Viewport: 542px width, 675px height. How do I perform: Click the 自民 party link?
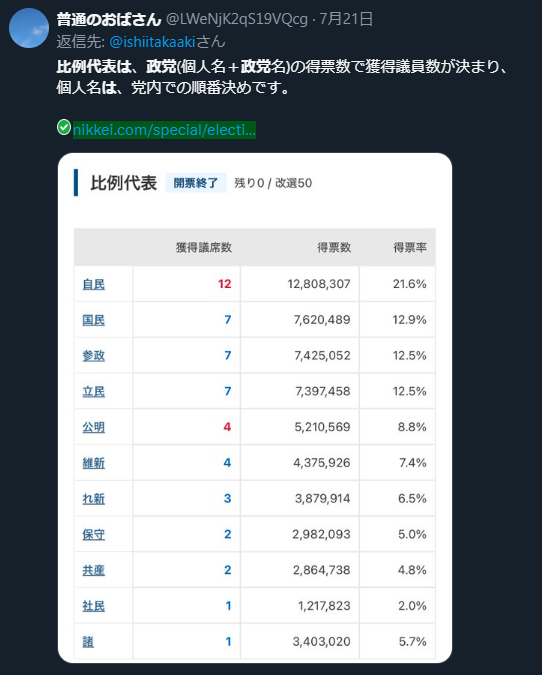93,284
